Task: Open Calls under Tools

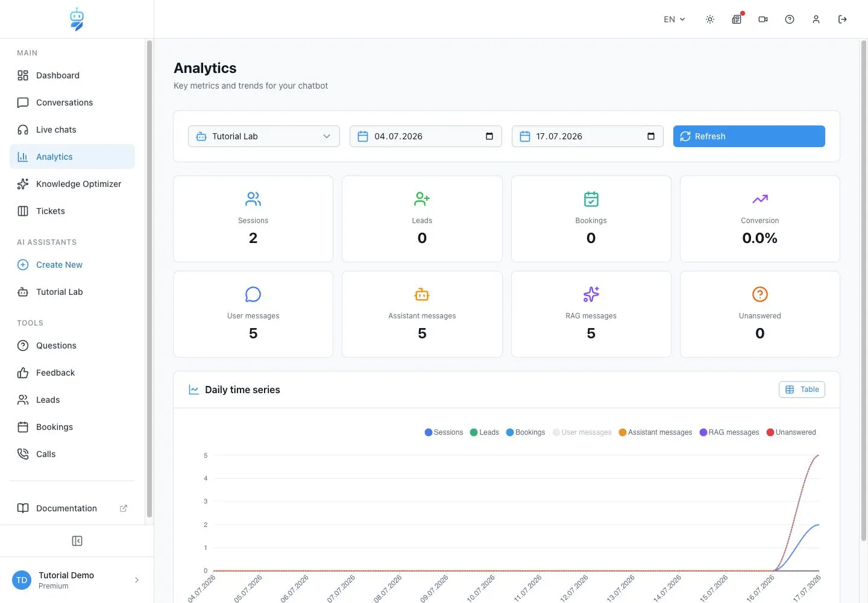Action: coord(72,454)
